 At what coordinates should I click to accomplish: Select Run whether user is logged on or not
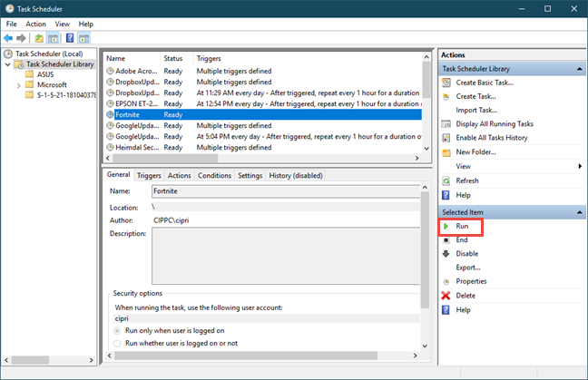(x=117, y=344)
